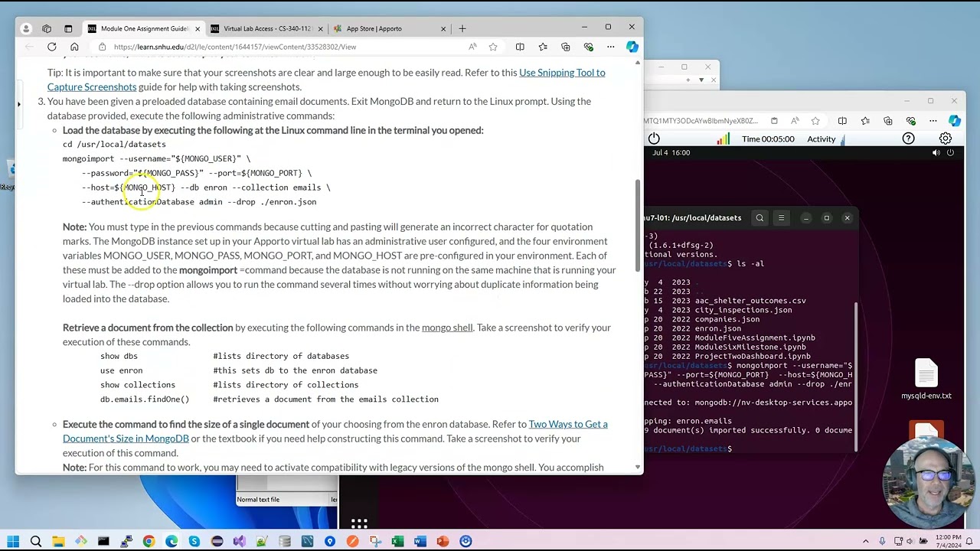This screenshot has height=551, width=980.
Task: Go to the Edge home page
Action: [x=74, y=47]
